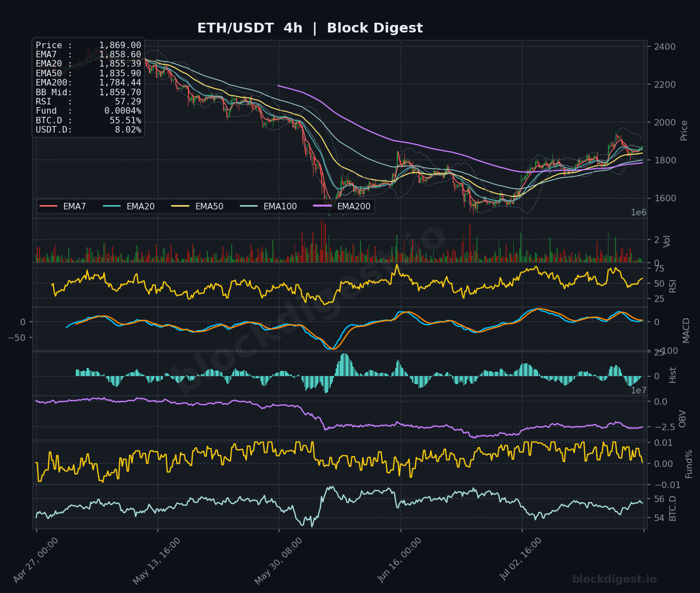Click the May 30, 08:00 date tick
Image resolution: width=700 pixels, height=593 pixels.
[x=278, y=560]
